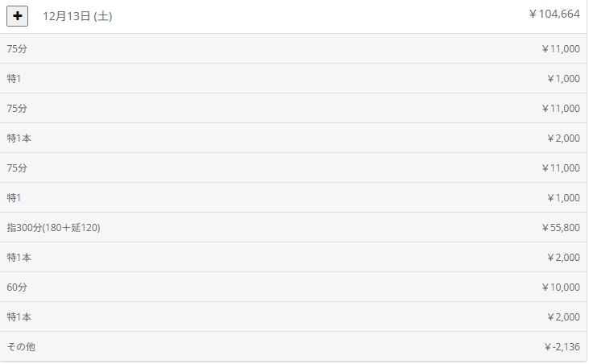The width and height of the screenshot is (589, 364).
Task: Select the 75分 row directly under the date header
Action: (x=17, y=49)
